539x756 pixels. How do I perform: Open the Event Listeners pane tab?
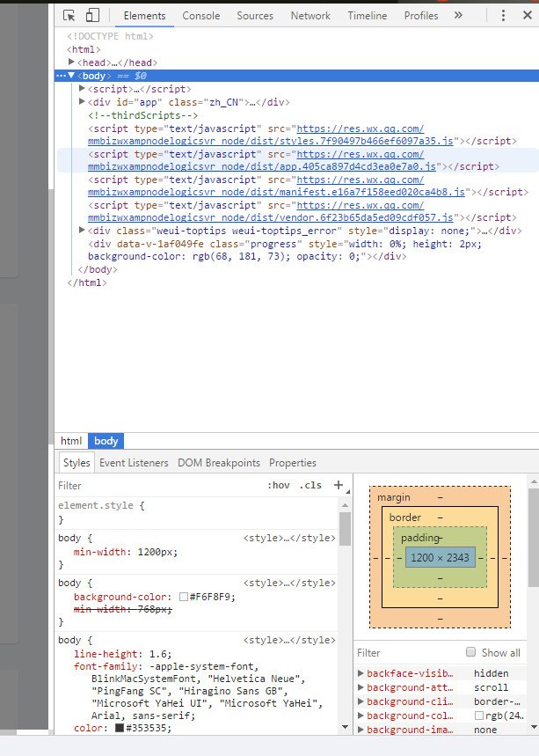click(x=134, y=463)
